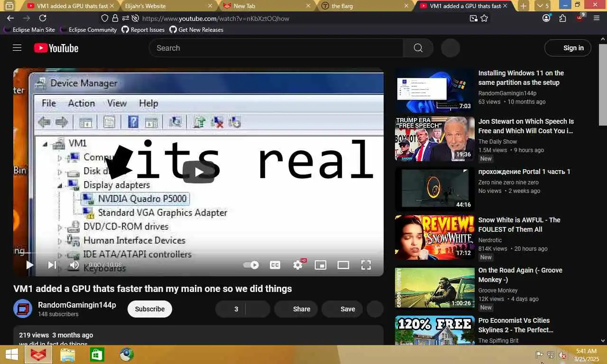607x364 pixels.
Task: Open the green Store taskbar icon
Action: (x=97, y=355)
